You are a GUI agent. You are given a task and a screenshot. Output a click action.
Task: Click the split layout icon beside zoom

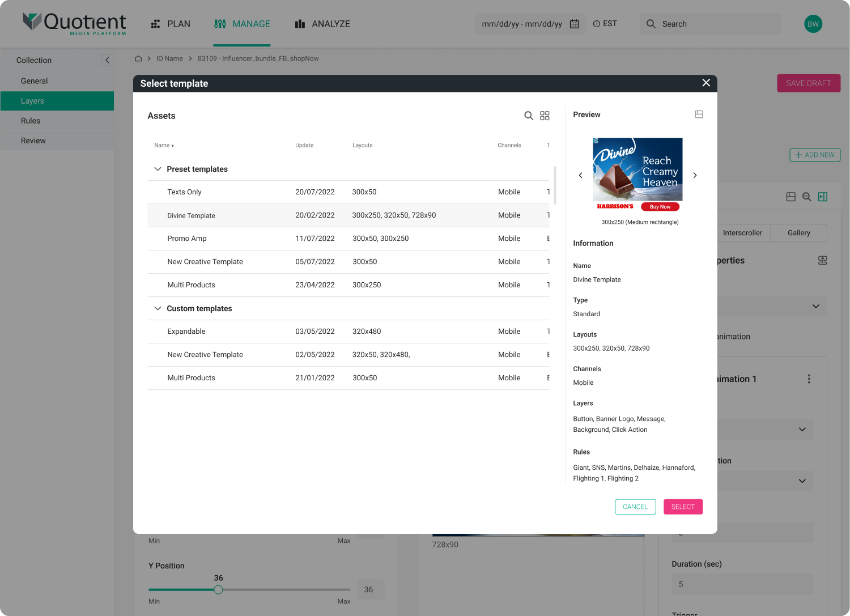[791, 197]
